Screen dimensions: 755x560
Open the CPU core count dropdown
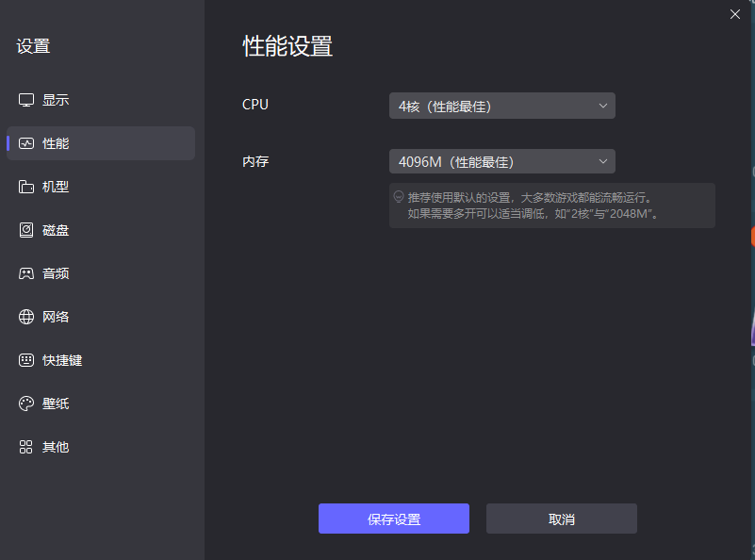click(501, 106)
